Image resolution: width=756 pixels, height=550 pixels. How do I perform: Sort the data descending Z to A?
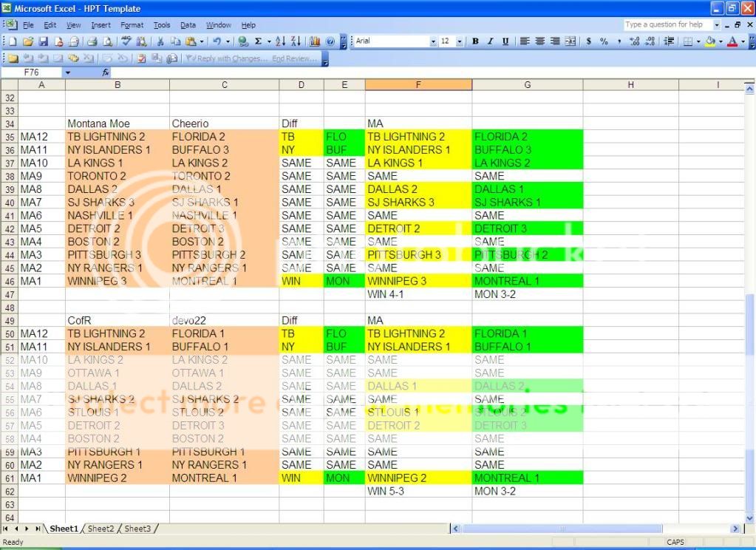tap(296, 41)
